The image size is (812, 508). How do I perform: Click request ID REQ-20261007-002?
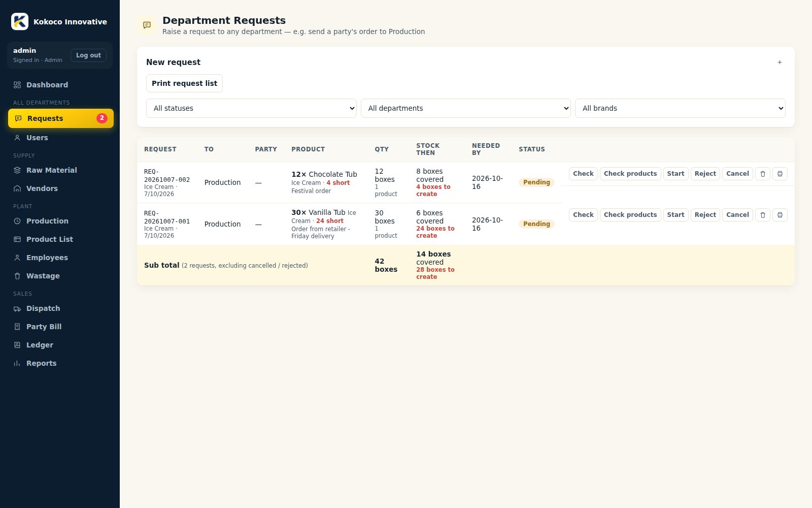[167, 176]
